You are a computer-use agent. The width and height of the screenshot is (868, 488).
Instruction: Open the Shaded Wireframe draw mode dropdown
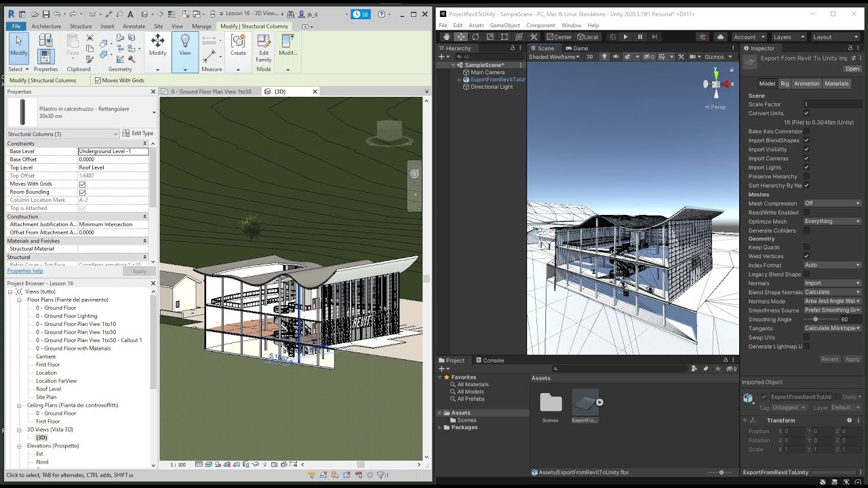click(554, 57)
